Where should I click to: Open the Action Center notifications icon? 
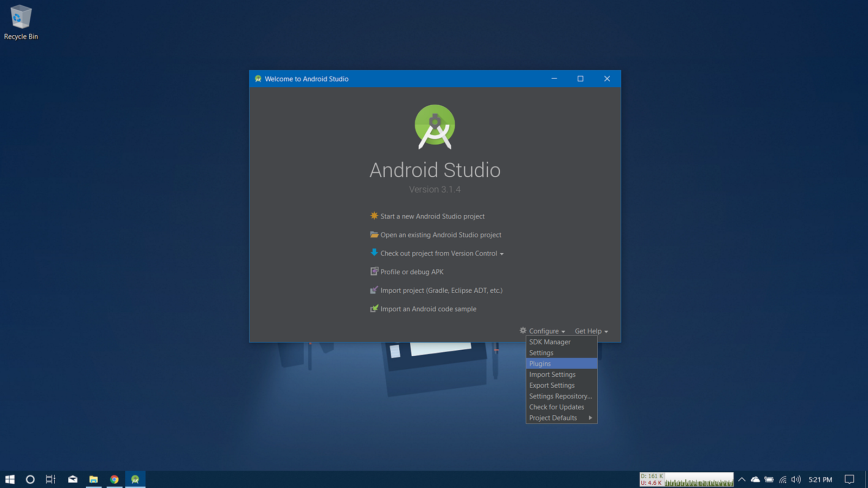[x=850, y=479]
